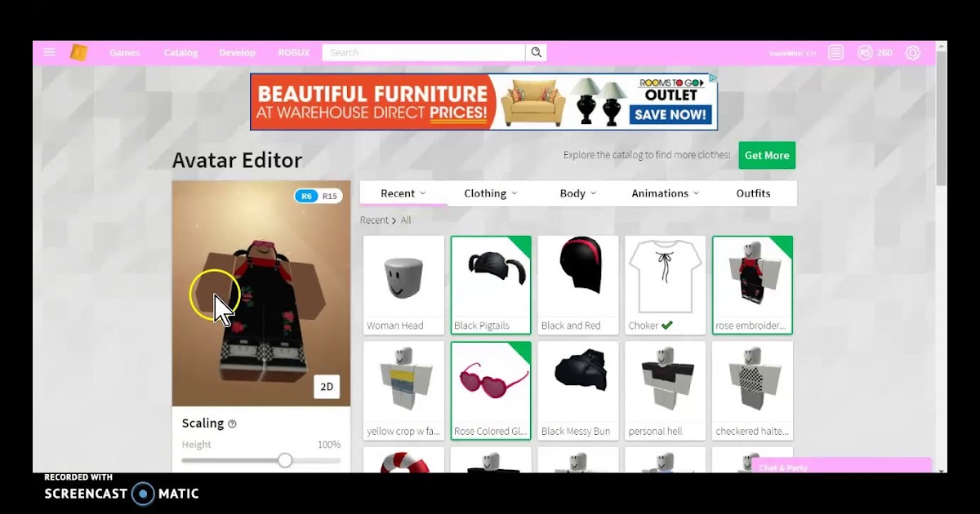The height and width of the screenshot is (514, 980).
Task: Click the furniture outlet banner ad
Action: 483,102
